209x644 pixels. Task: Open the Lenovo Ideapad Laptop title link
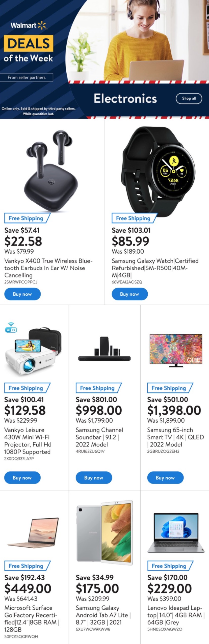coord(176,615)
